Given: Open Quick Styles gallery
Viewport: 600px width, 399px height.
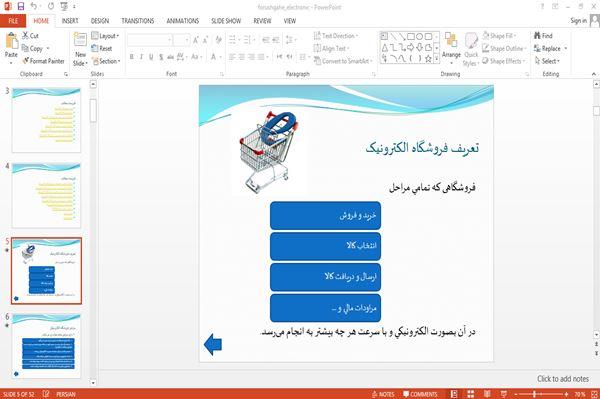Looking at the screenshot, I should 471,49.
